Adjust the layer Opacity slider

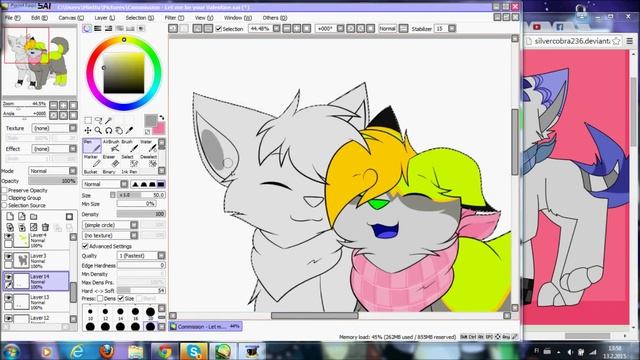pyautogui.click(x=52, y=181)
